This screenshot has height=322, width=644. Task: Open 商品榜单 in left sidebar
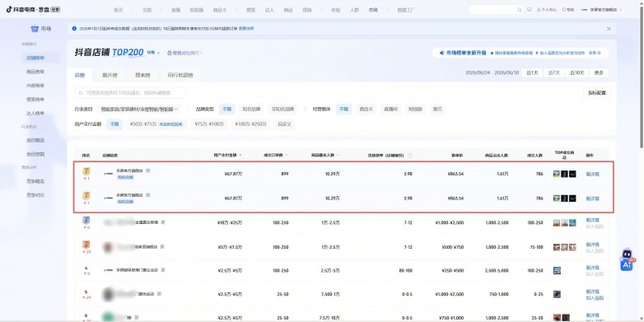click(35, 72)
